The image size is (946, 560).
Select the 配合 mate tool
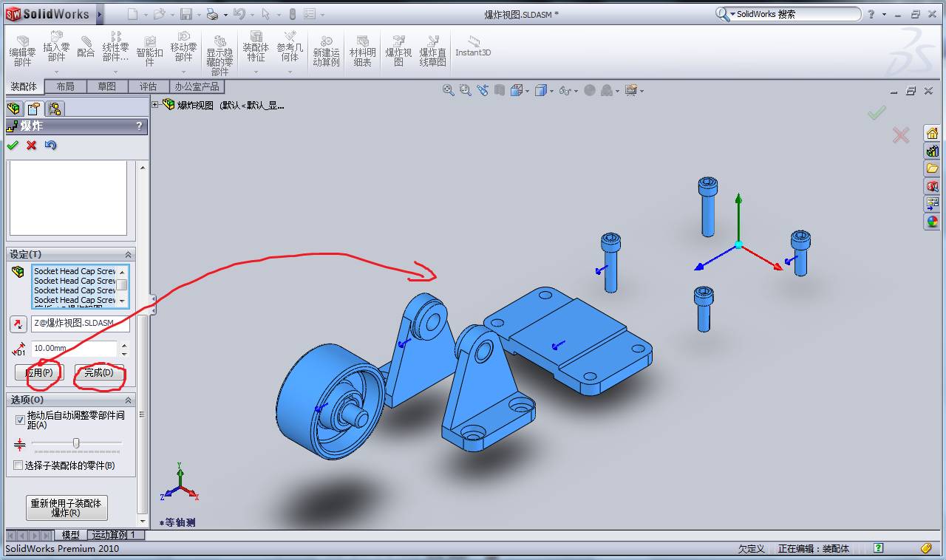pos(86,46)
